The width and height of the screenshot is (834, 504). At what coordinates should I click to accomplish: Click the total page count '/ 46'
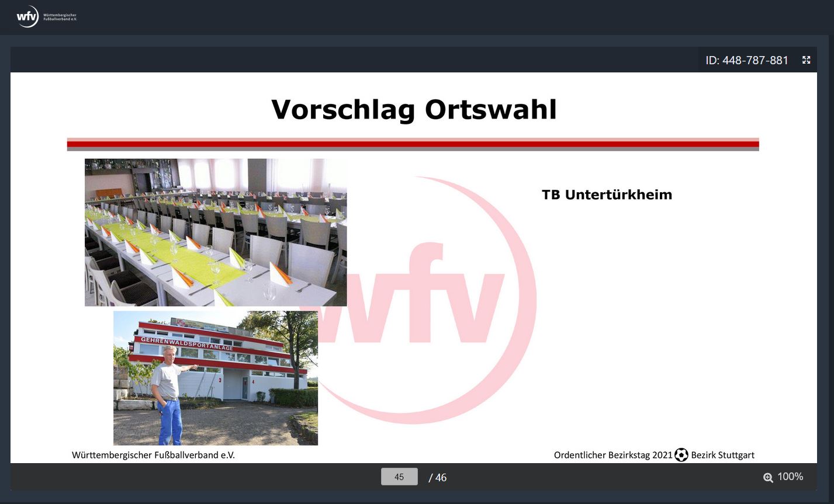(x=437, y=478)
